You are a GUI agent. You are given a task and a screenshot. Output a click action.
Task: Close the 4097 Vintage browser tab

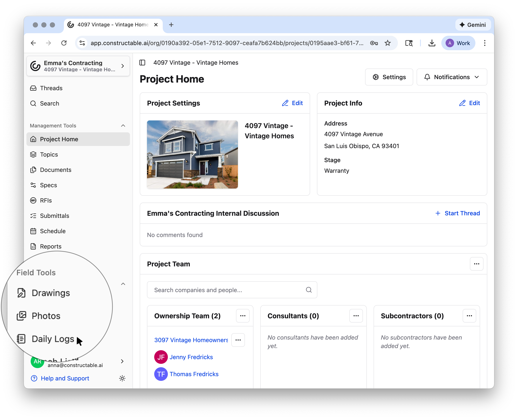pyautogui.click(x=156, y=25)
